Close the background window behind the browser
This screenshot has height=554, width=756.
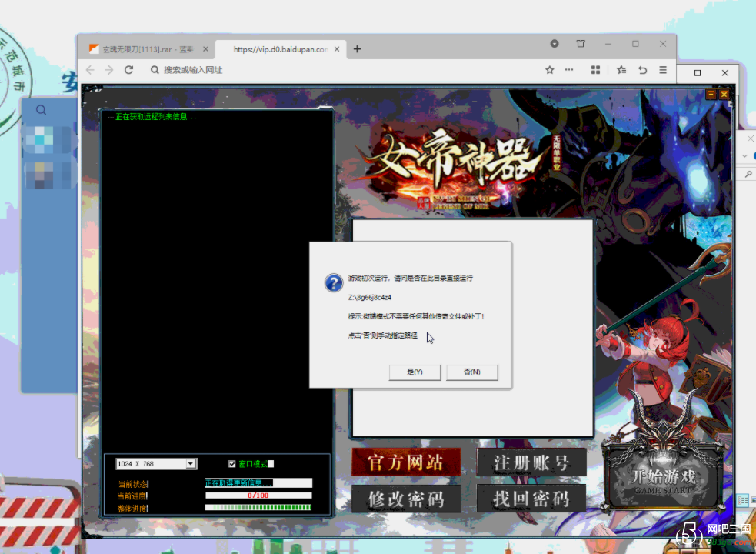coord(724,73)
